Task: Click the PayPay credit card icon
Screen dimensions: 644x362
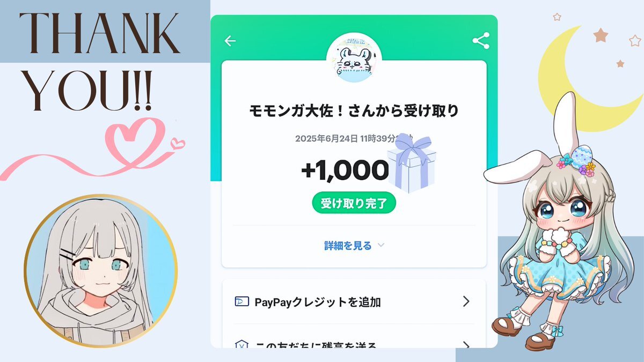Action: click(x=241, y=302)
